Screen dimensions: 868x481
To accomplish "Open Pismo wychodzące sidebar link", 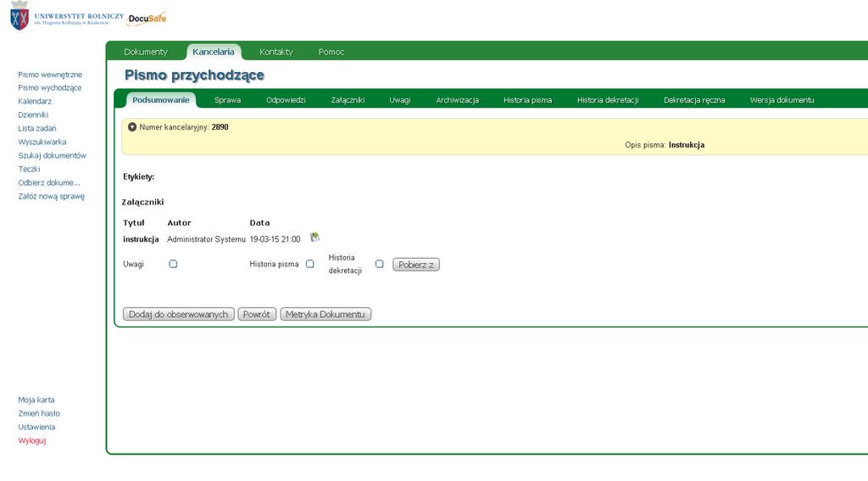I will (50, 88).
